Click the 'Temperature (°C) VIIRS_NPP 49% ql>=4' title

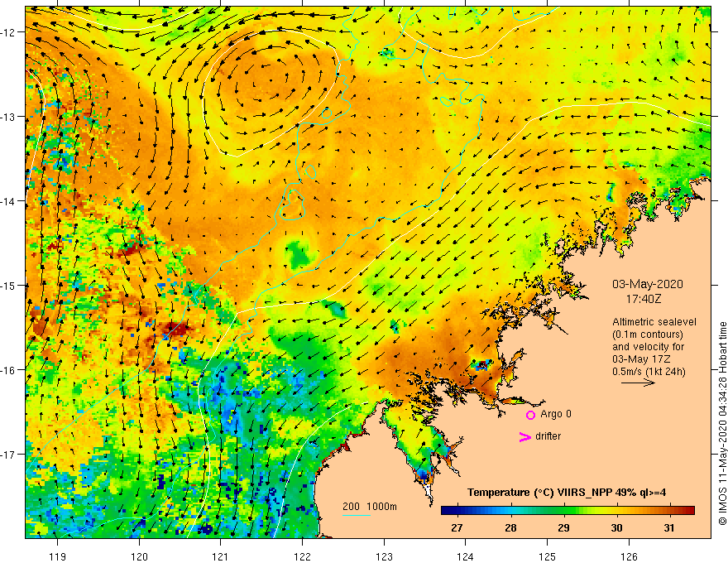pyautogui.click(x=567, y=493)
